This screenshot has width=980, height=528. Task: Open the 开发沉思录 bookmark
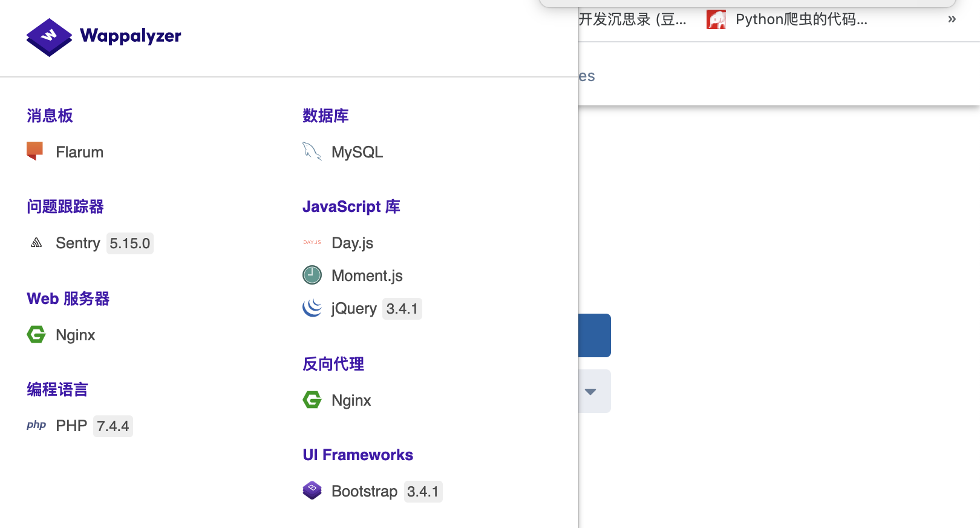(x=632, y=19)
